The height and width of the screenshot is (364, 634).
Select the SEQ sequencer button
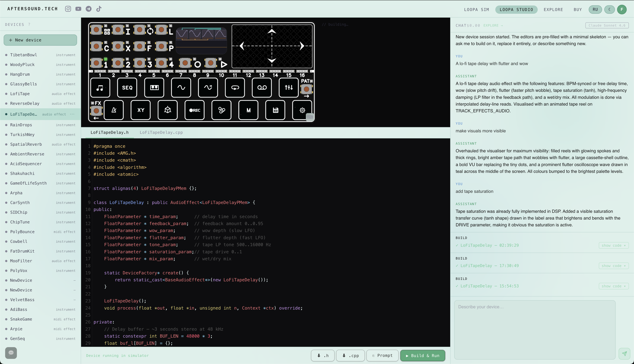tap(127, 87)
